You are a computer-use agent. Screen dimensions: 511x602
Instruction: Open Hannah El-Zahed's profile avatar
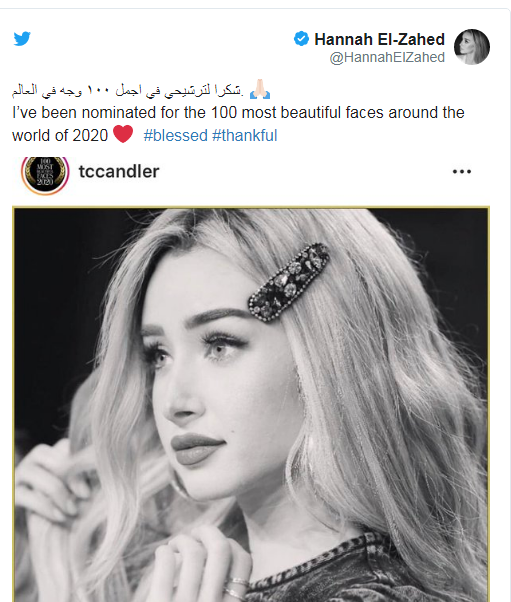[471, 47]
